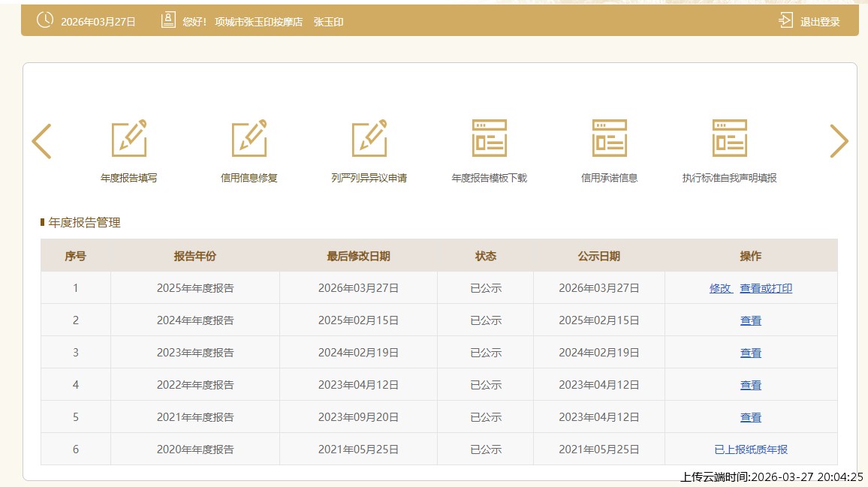Select the 执行标准自我声明填报 icon

730,140
